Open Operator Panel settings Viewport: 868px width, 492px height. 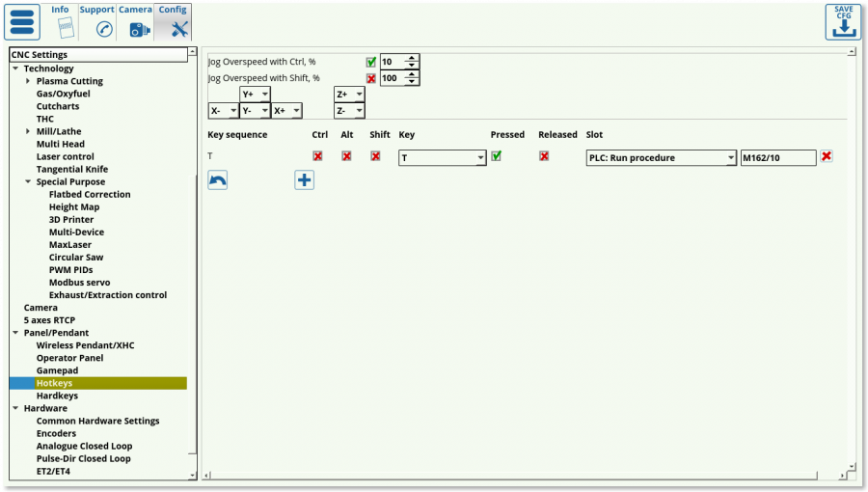coord(69,358)
